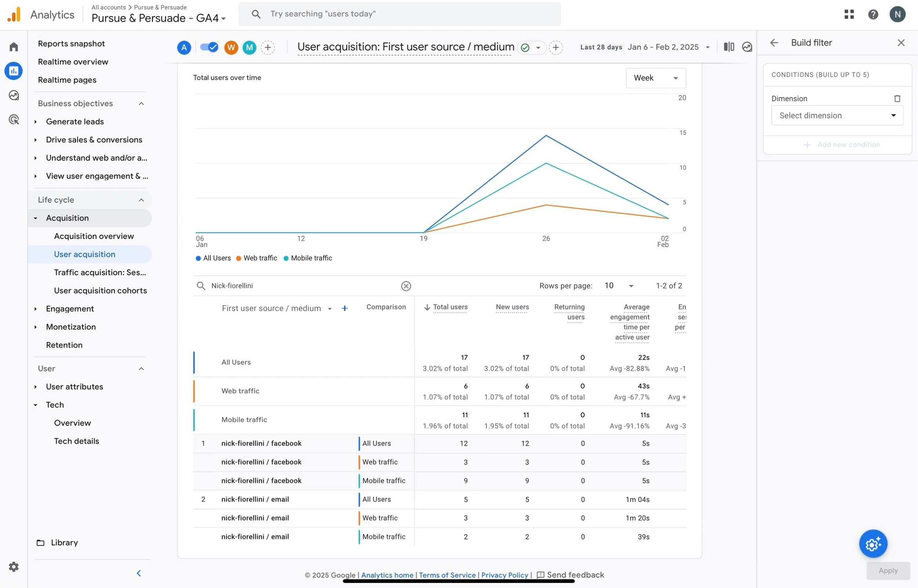The height and width of the screenshot is (588, 918).
Task: Collapse the Life cycle section
Action: (141, 200)
